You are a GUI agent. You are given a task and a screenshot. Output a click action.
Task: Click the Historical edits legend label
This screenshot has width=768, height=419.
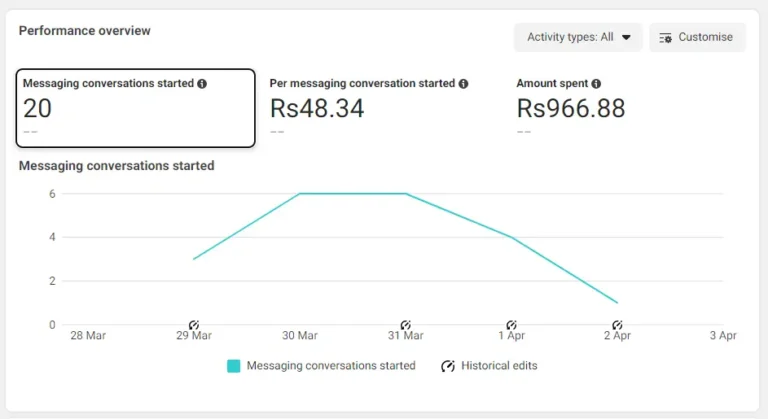click(499, 366)
